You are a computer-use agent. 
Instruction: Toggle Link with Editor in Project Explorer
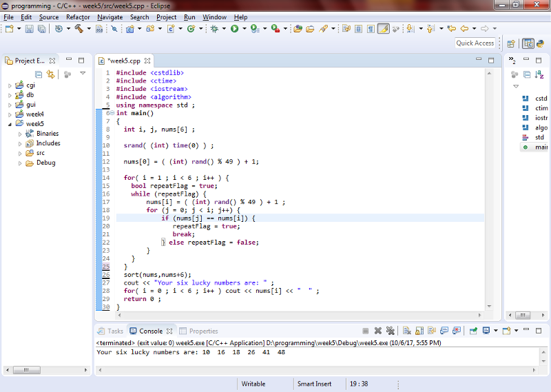[51, 74]
